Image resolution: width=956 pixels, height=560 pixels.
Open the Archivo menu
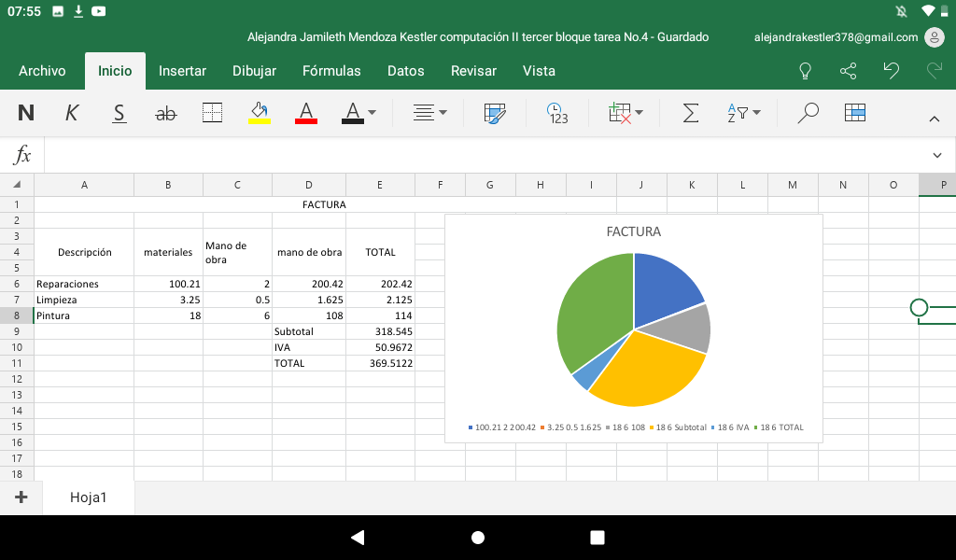click(x=42, y=71)
